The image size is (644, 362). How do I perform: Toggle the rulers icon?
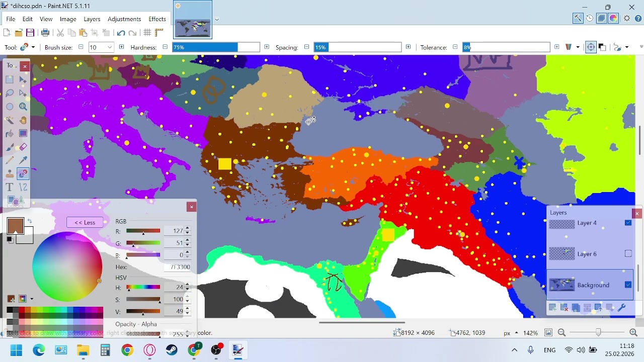(x=159, y=33)
